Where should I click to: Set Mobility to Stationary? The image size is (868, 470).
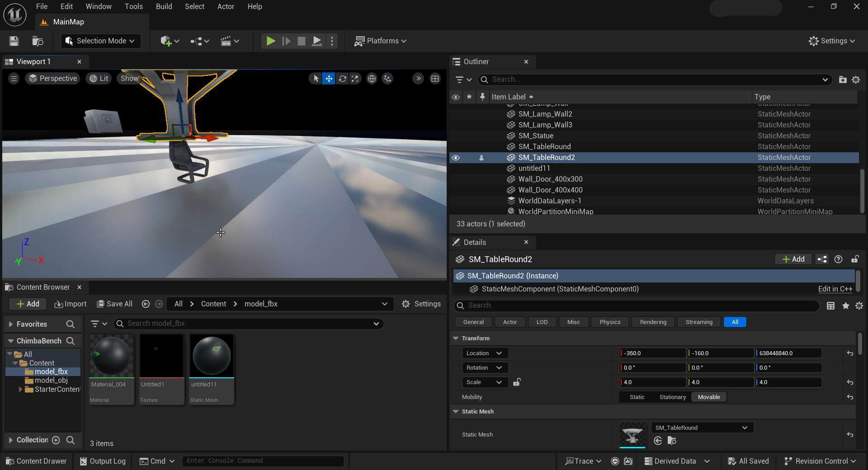tap(672, 397)
